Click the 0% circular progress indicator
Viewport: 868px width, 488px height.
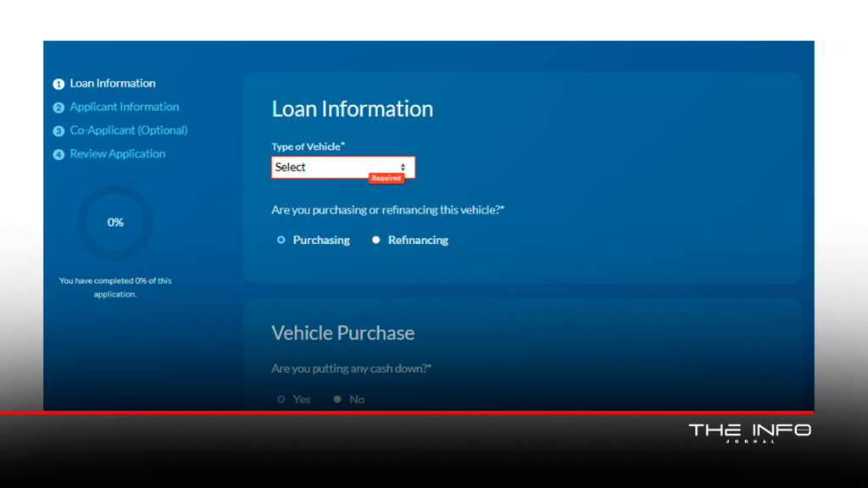pyautogui.click(x=115, y=223)
